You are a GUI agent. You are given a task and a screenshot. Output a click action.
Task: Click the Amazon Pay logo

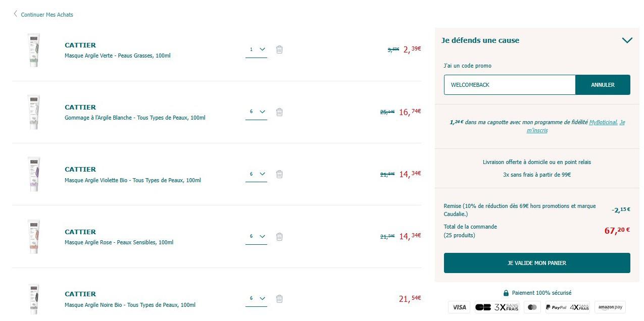610,307
